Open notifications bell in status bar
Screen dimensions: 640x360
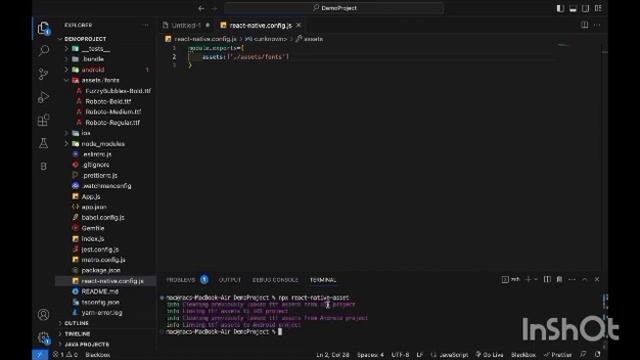pyautogui.click(x=598, y=355)
